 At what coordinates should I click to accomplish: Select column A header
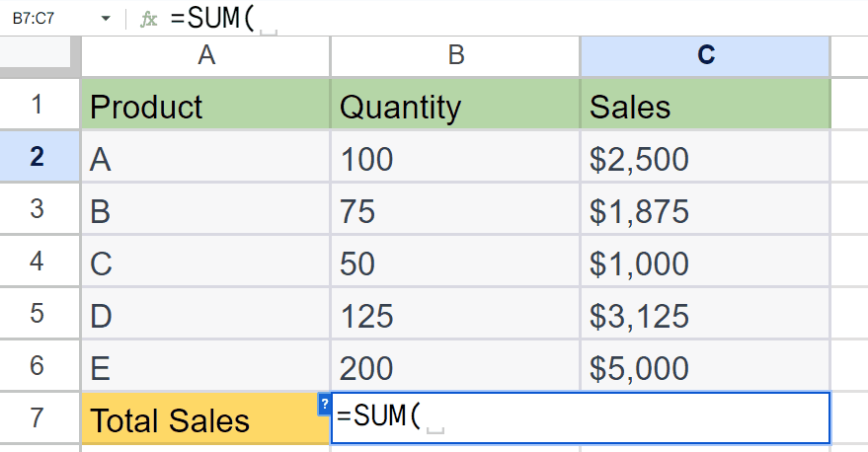coord(206,56)
